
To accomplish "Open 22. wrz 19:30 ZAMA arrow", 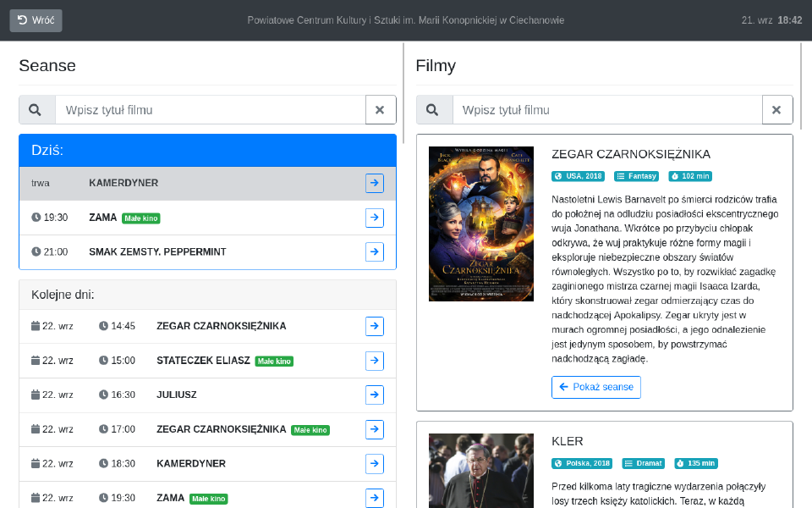I will tap(375, 498).
